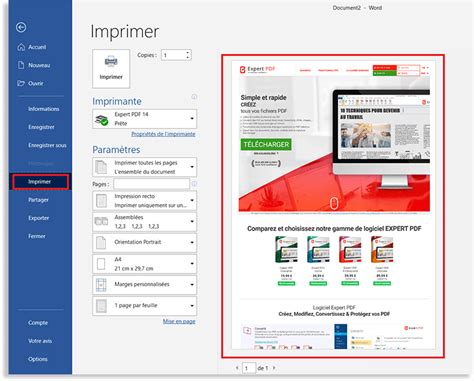Click the back arrow circle icon
This screenshot has width=474, height=381.
21,27
